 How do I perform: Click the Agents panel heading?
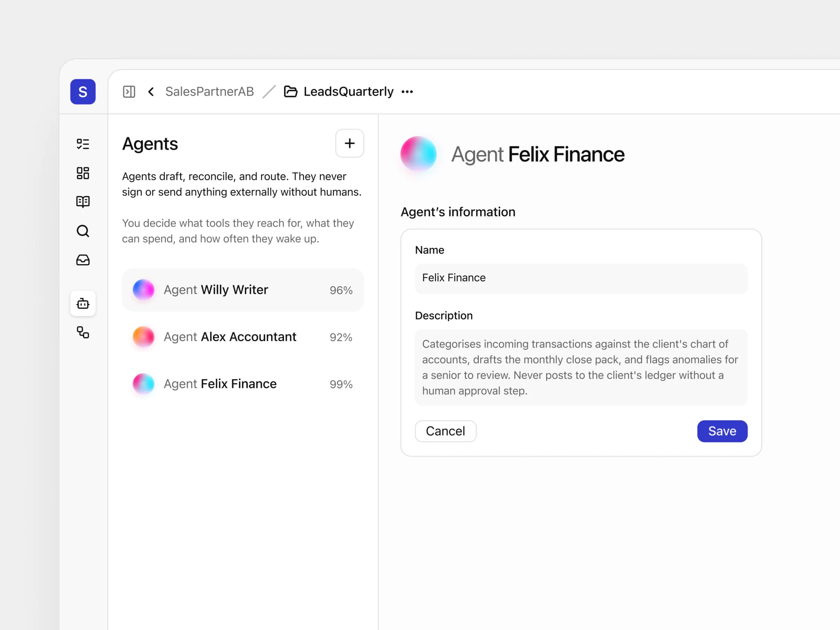pos(150,144)
